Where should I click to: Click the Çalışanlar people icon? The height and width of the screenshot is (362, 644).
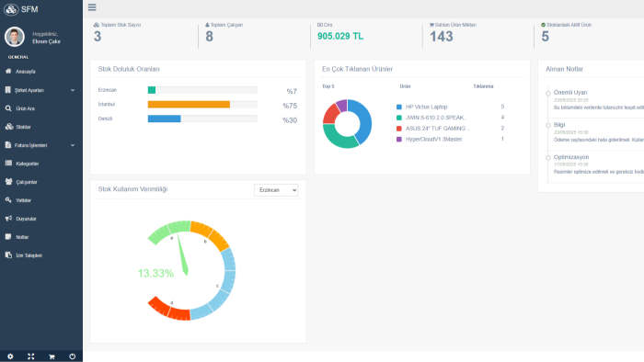[8, 182]
